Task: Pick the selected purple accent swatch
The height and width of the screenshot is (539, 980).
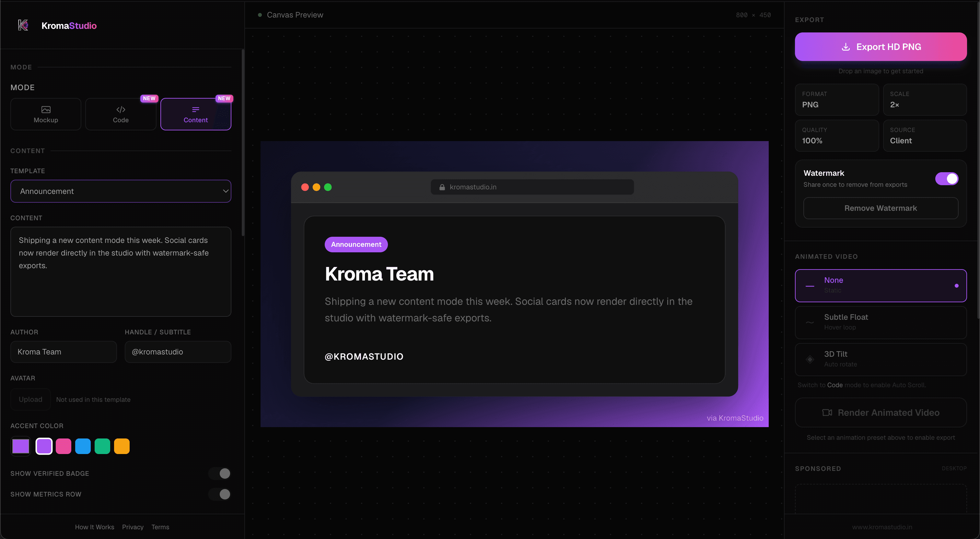Action: pyautogui.click(x=44, y=446)
